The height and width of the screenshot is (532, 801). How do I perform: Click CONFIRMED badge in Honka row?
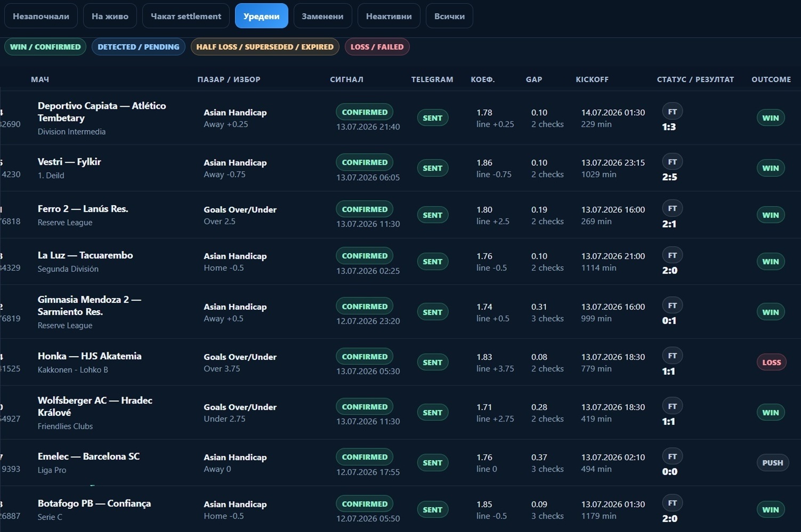pyautogui.click(x=365, y=357)
